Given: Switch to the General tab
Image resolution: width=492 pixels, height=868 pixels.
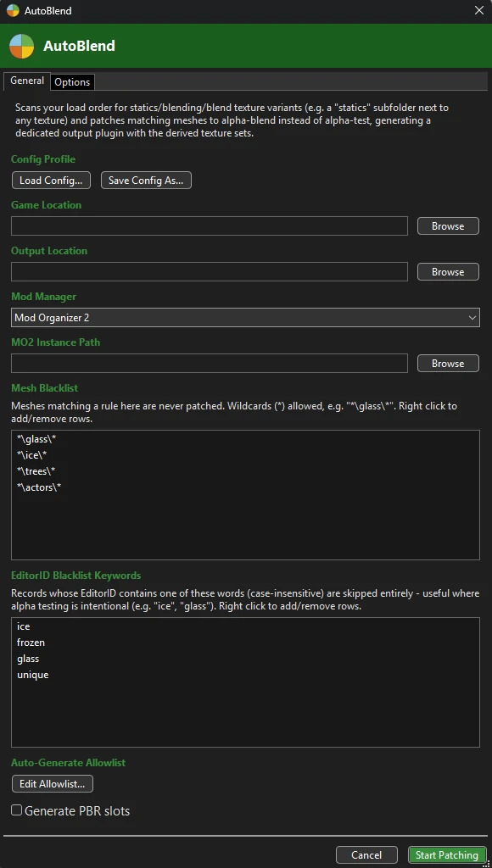Looking at the screenshot, I should point(26,81).
